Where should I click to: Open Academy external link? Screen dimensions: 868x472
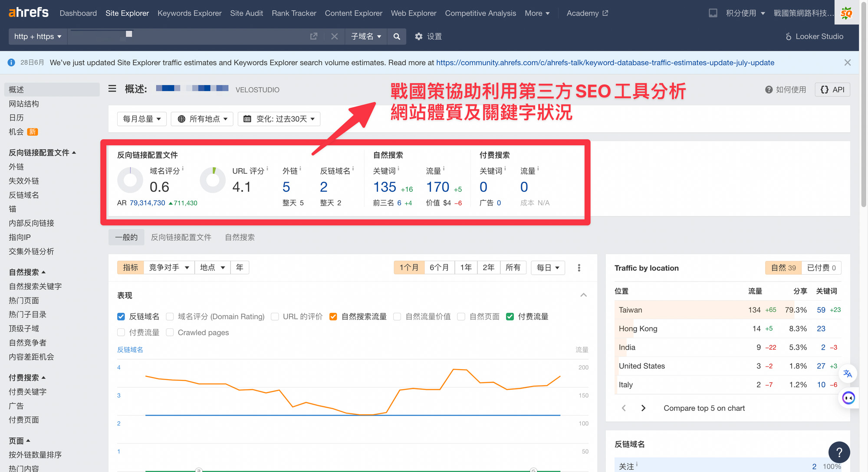point(587,13)
